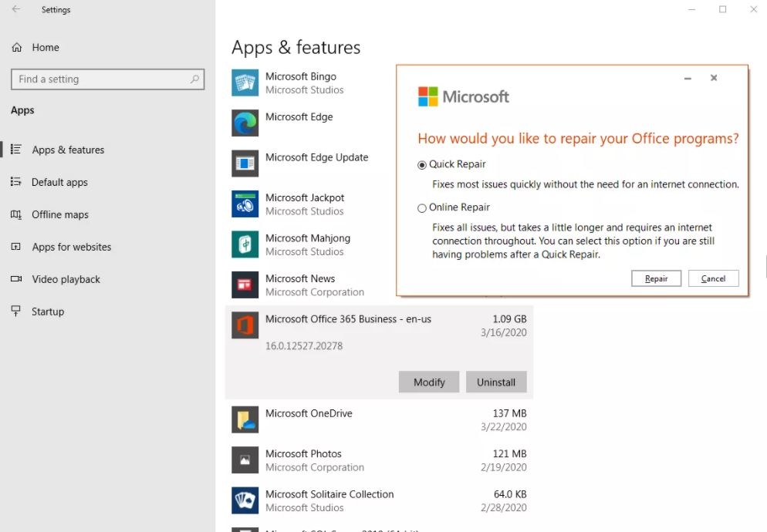Click the Microsoft Edge app icon
The width and height of the screenshot is (767, 532).
click(x=245, y=123)
